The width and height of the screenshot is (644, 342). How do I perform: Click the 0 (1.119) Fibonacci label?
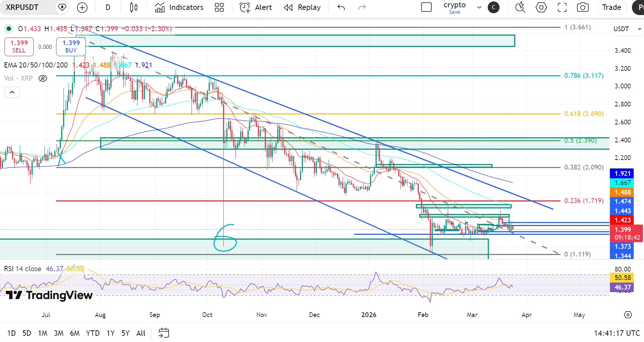(578, 254)
